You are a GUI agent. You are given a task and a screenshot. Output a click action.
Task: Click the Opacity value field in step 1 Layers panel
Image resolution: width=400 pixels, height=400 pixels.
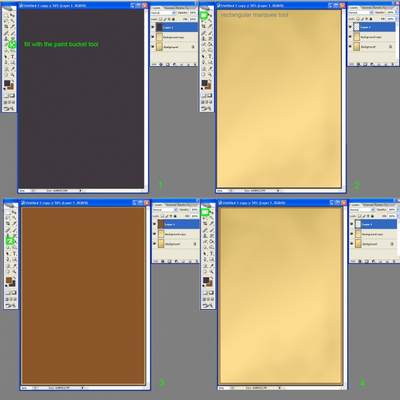point(193,13)
